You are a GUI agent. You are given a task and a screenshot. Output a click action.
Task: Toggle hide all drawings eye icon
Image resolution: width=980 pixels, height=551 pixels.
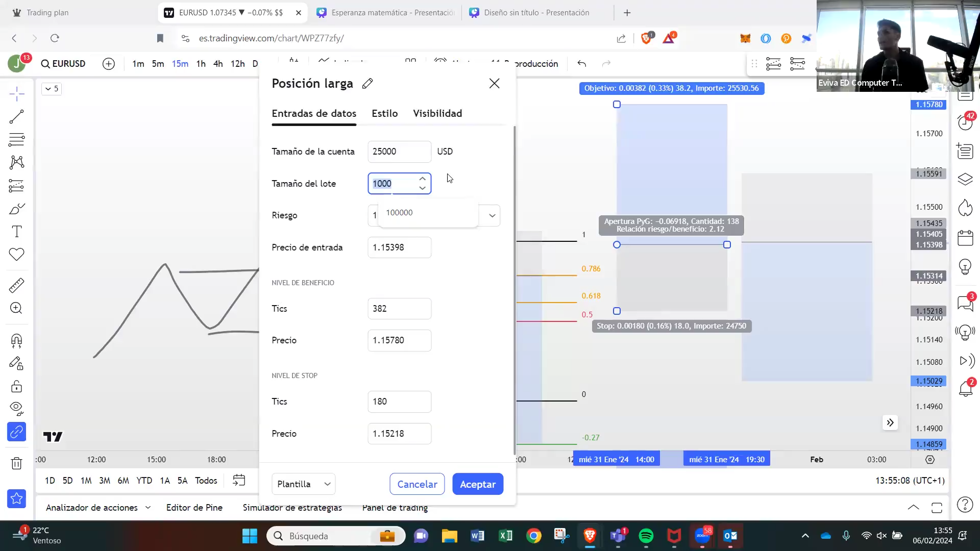(x=16, y=407)
